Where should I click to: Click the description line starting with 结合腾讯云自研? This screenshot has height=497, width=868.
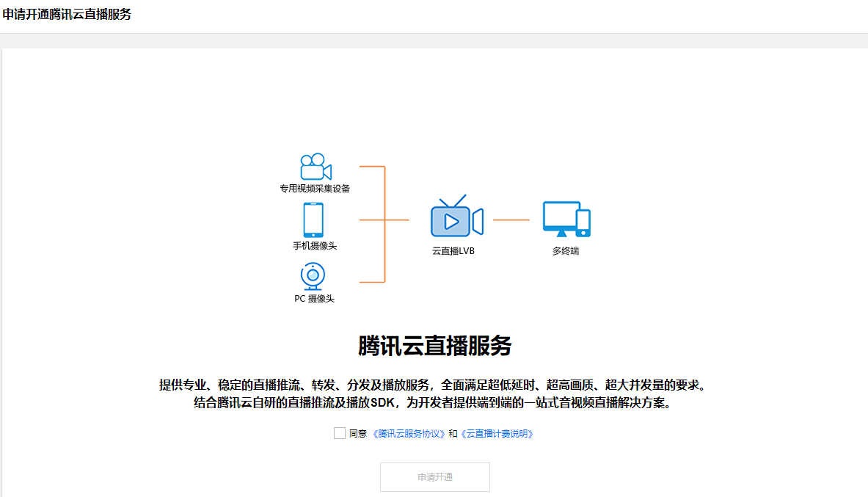pos(434,403)
